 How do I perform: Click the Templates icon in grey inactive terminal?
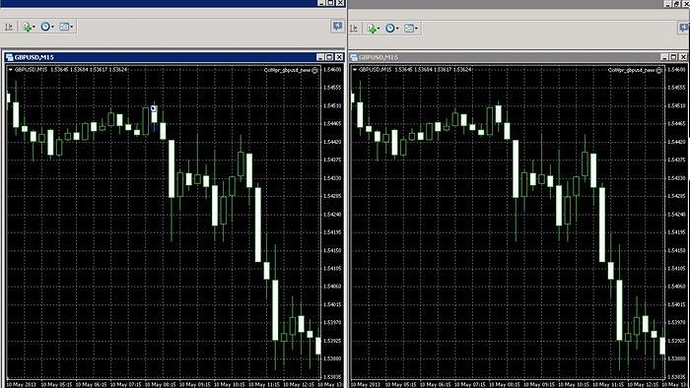tap(408, 28)
